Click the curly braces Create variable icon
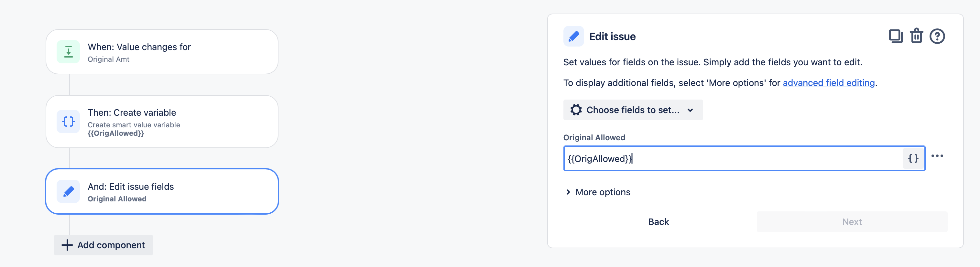Image resolution: width=980 pixels, height=267 pixels. coord(69,122)
